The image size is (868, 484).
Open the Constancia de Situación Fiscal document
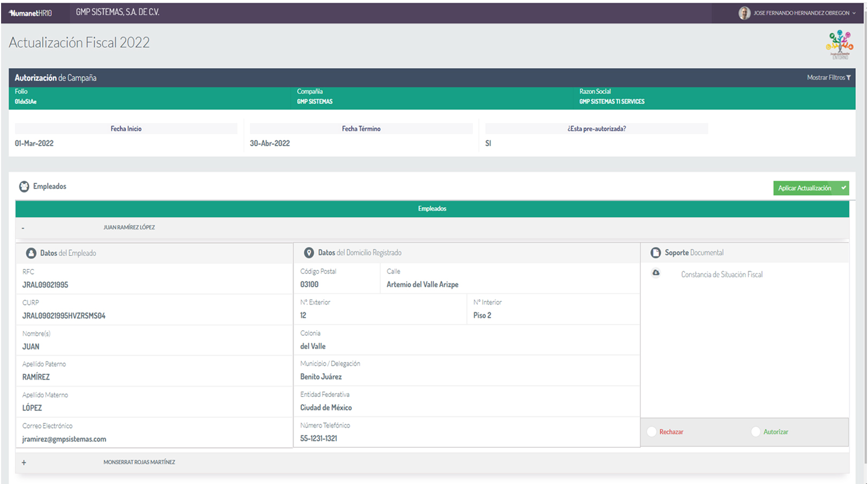[721, 275]
